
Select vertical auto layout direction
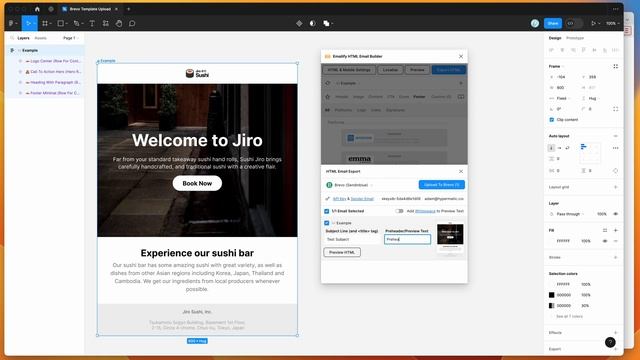pos(551,148)
